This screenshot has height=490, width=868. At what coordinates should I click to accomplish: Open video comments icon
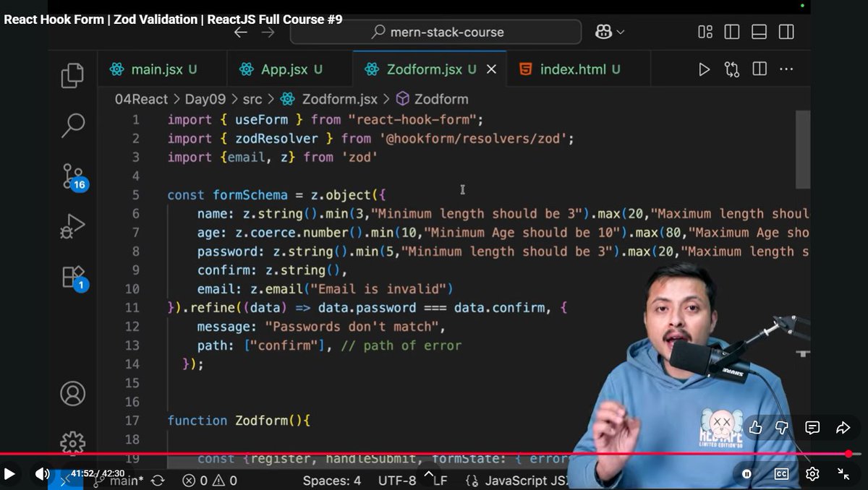[x=812, y=428]
